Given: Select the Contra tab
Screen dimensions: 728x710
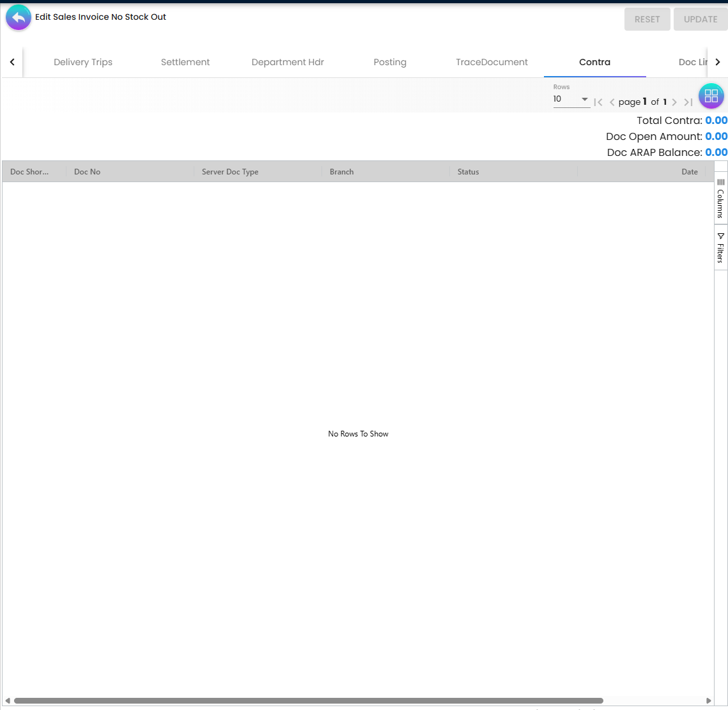Looking at the screenshot, I should [595, 62].
